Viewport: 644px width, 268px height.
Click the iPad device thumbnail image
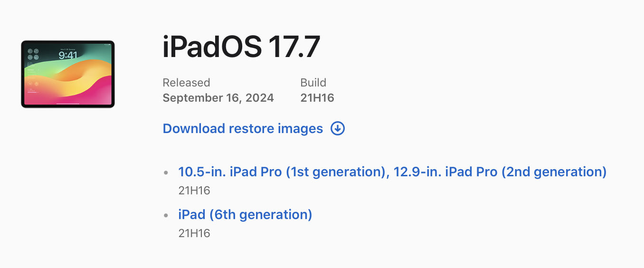[68, 74]
